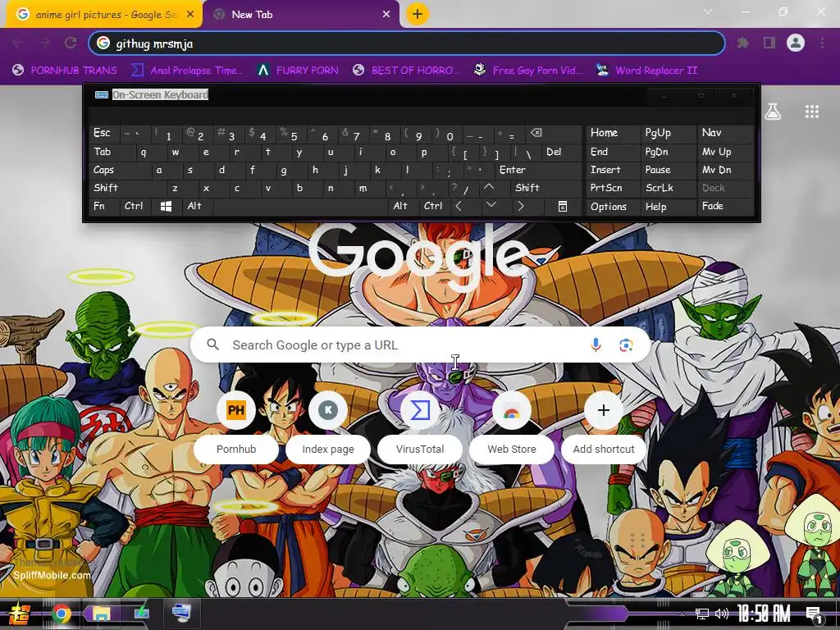Open the Word Replacer II bookmark
The image size is (840, 630).
(648, 71)
